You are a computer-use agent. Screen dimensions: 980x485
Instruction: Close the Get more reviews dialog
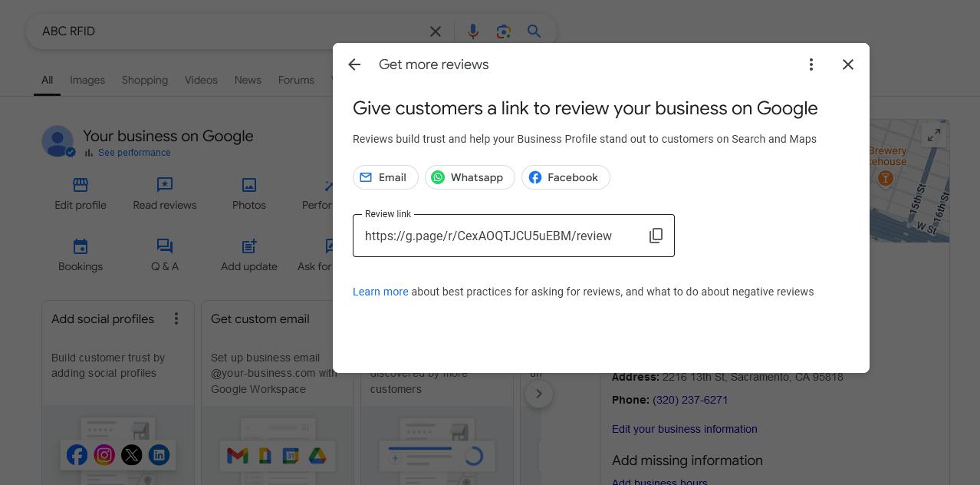click(847, 65)
